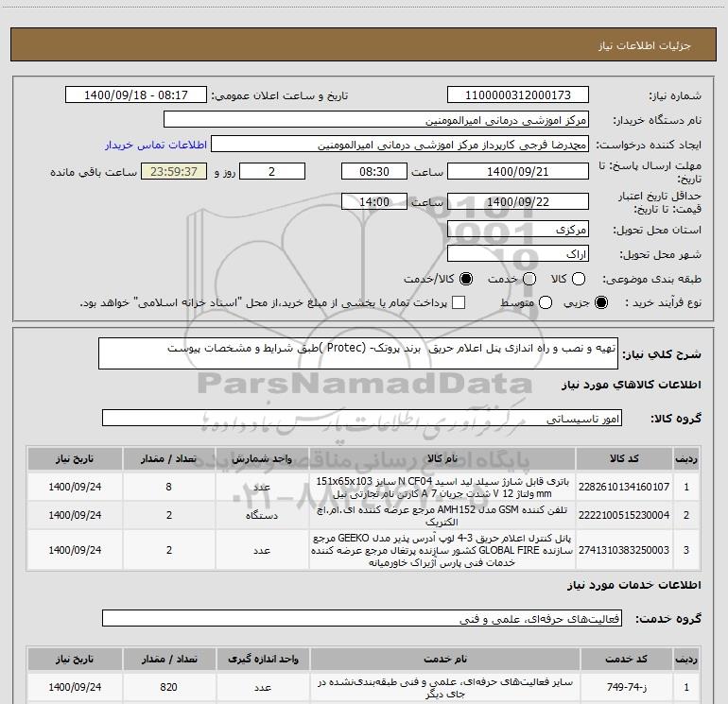Click service quantity 820

click(169, 687)
